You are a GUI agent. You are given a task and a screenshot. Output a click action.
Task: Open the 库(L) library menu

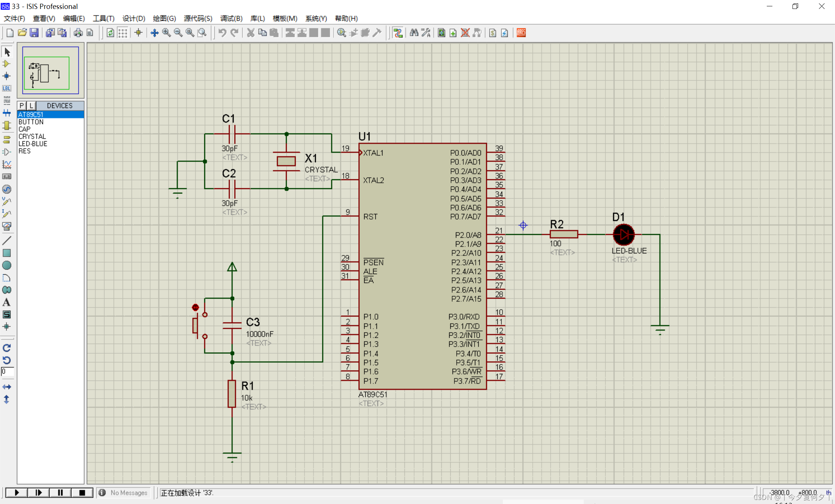(257, 18)
